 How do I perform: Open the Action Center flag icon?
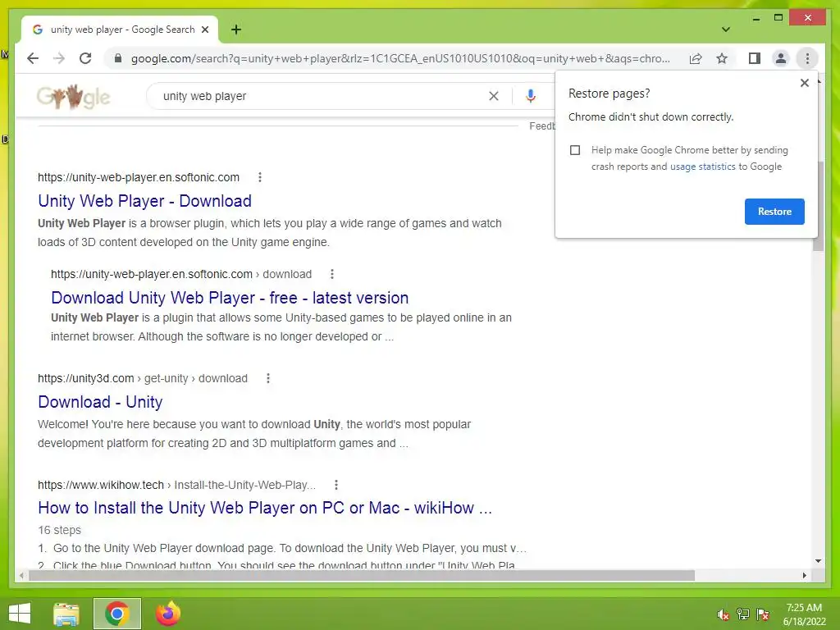[763, 614]
